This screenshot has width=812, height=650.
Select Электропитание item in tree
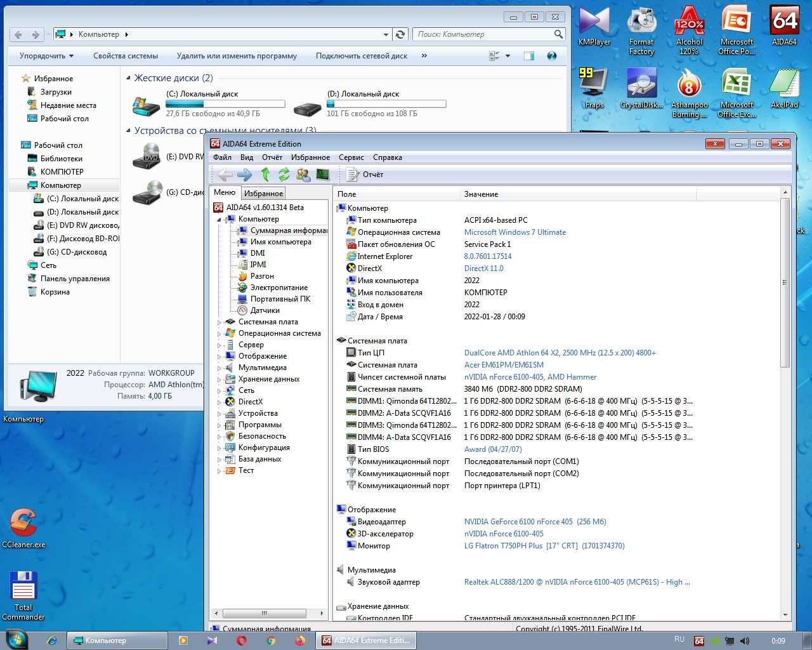point(273,288)
